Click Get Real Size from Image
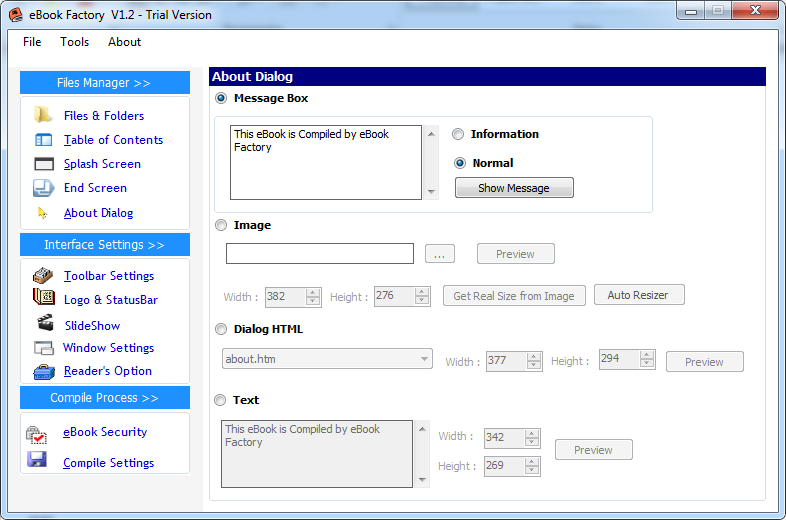This screenshot has width=786, height=520. pos(514,296)
